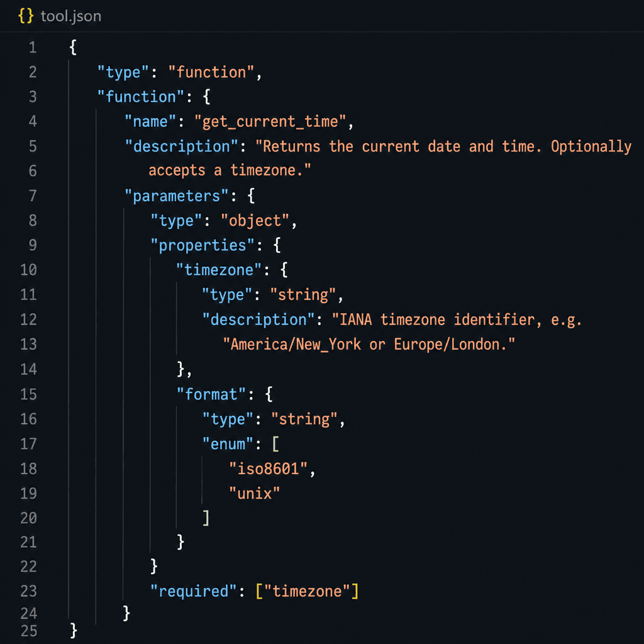Click the "description" key on line 5
Viewport: 644px width, 644px height.
[182, 147]
